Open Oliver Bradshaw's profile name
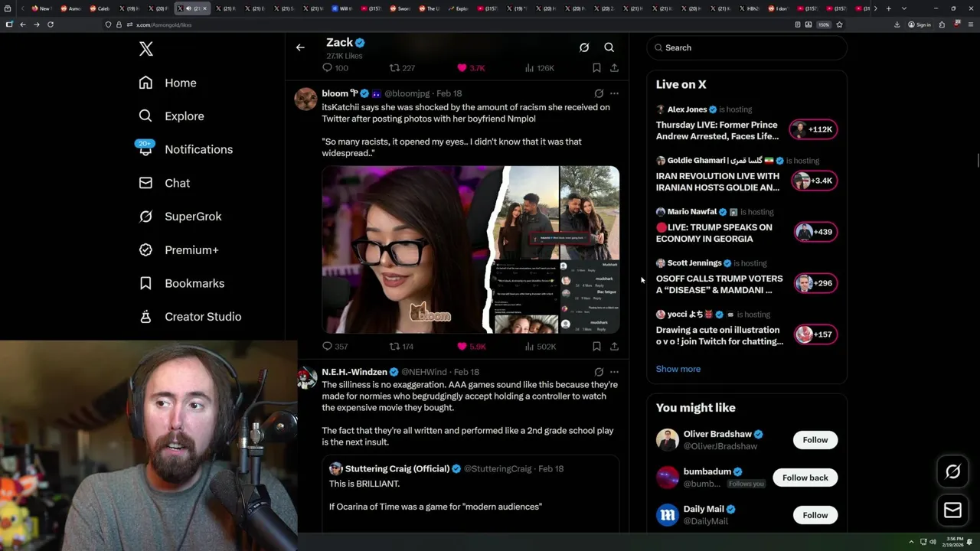The image size is (980, 551). 717,434
